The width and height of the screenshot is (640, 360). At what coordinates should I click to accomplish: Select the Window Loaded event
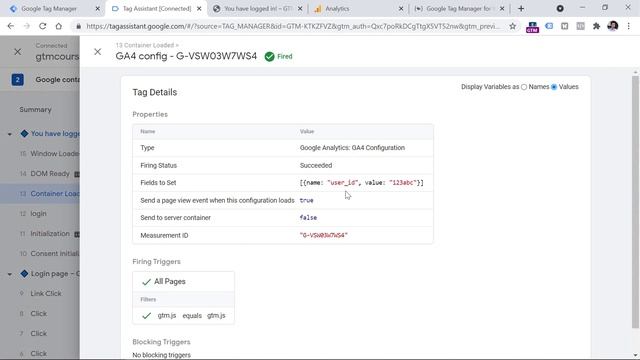click(55, 154)
